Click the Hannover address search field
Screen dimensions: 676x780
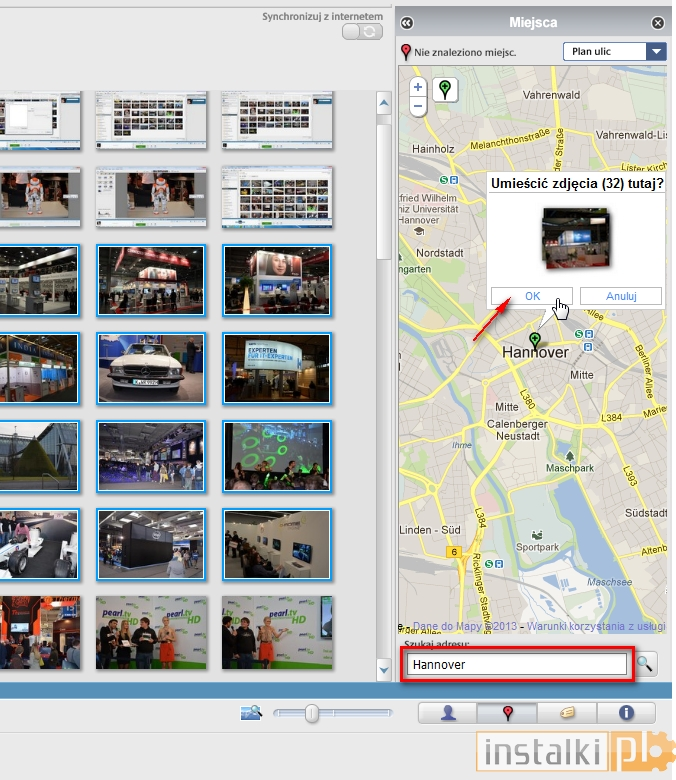[x=518, y=664]
